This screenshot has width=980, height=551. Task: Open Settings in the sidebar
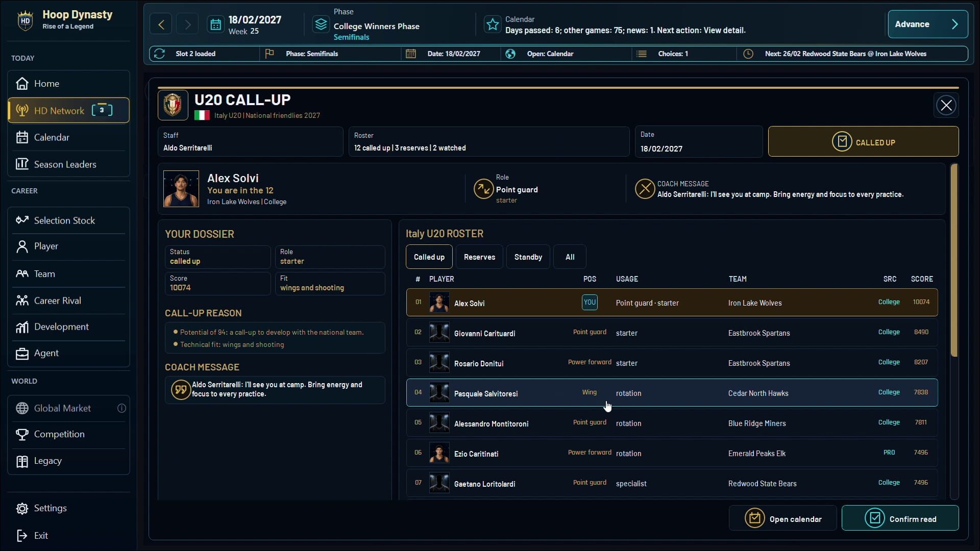pos(69,508)
